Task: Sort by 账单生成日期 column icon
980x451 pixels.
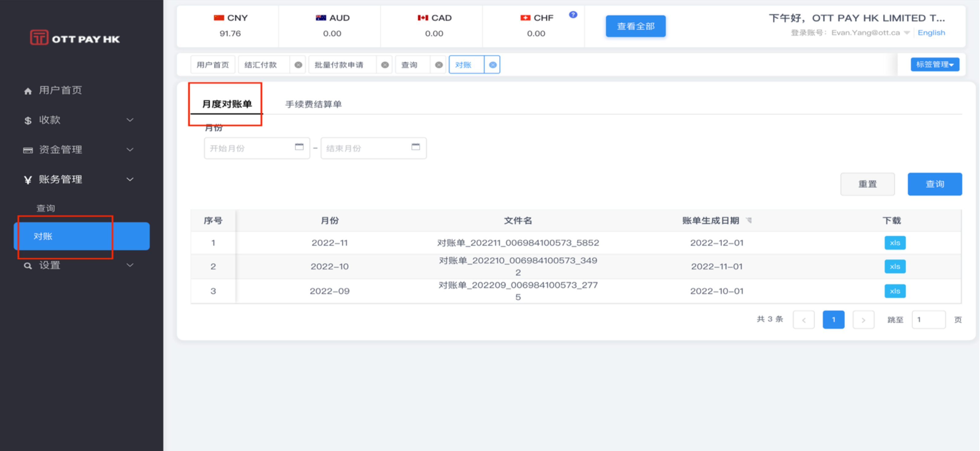Action: pyautogui.click(x=749, y=220)
